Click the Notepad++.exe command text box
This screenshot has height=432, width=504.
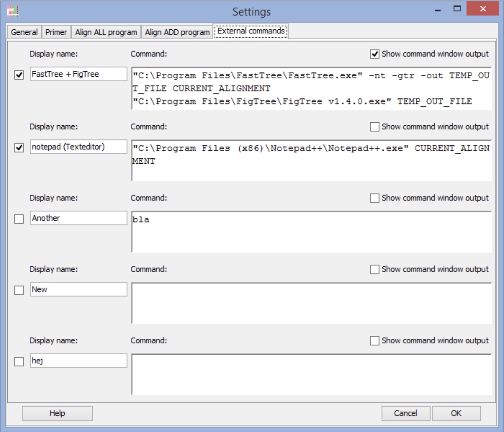[x=312, y=160]
